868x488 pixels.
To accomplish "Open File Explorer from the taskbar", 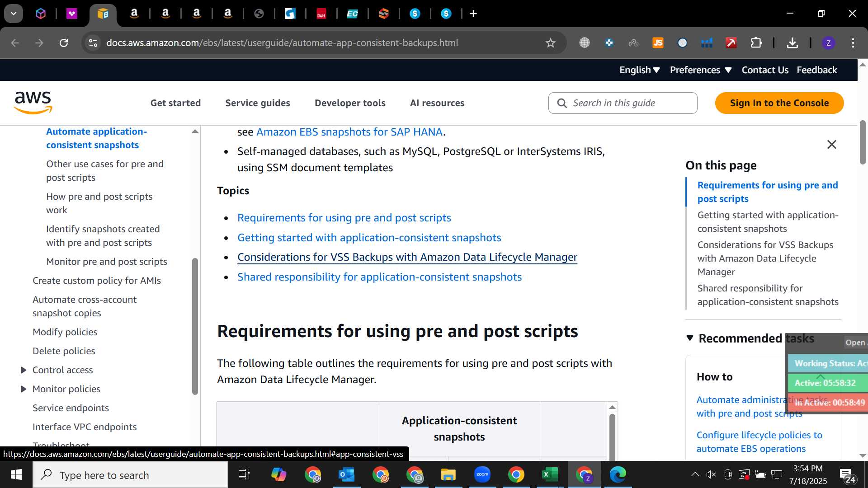I will 448,474.
